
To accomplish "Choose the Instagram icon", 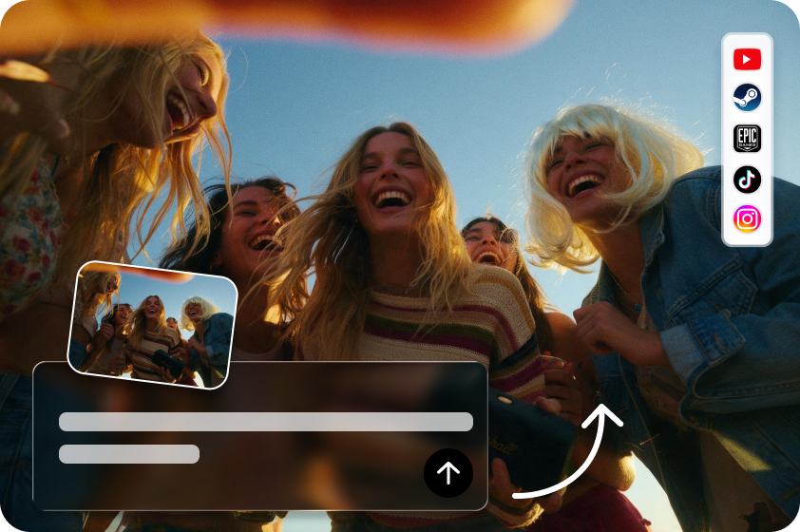I will (x=747, y=218).
